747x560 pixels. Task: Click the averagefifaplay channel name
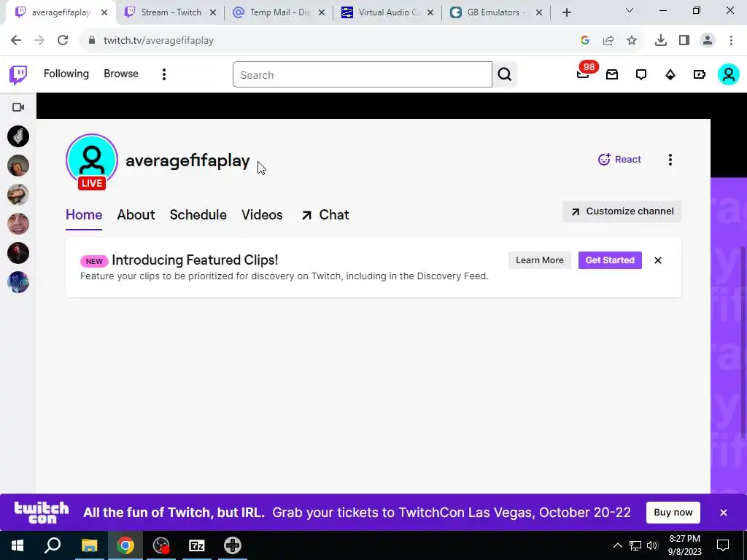point(187,161)
